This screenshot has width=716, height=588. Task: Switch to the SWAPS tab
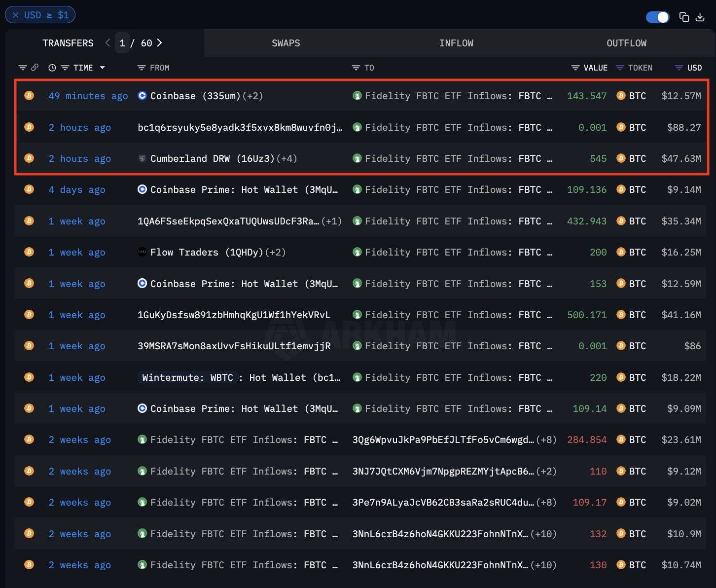286,43
